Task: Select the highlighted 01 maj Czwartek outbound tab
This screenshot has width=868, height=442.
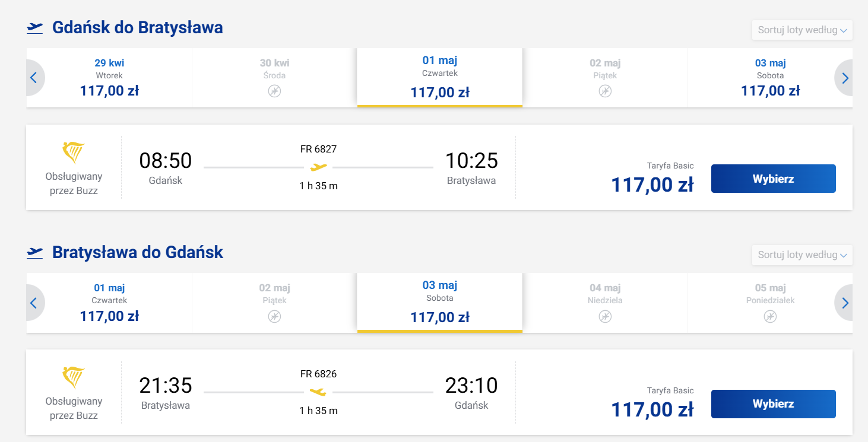Action: tap(440, 77)
